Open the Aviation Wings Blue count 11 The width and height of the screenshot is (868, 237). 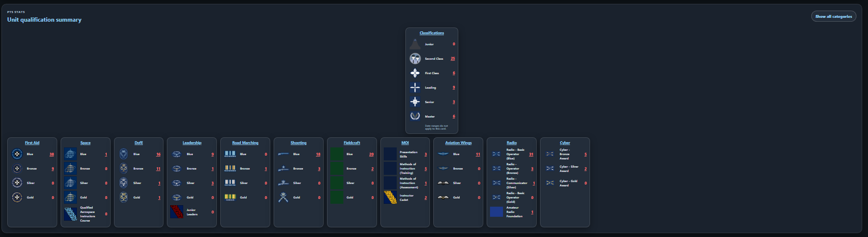[x=478, y=154]
